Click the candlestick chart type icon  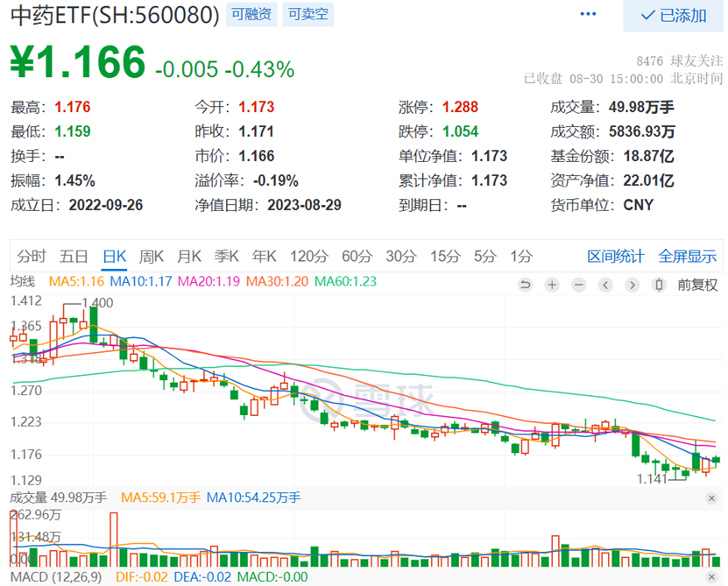(x=659, y=284)
